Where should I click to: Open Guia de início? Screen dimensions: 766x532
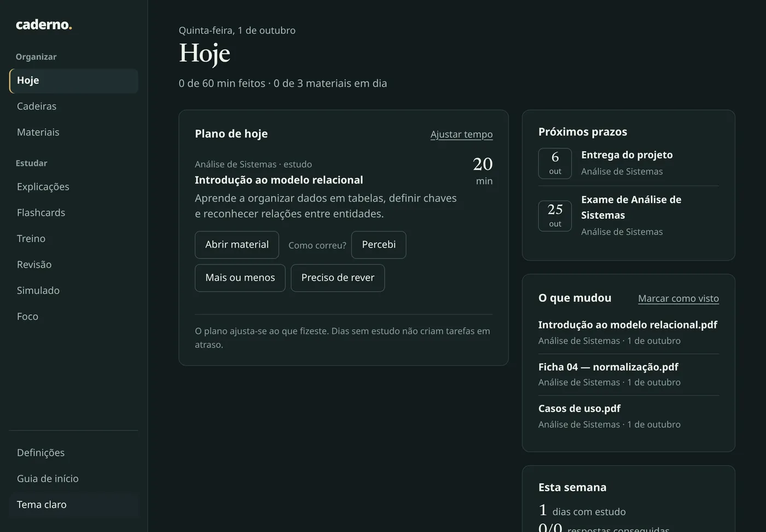click(x=73, y=479)
